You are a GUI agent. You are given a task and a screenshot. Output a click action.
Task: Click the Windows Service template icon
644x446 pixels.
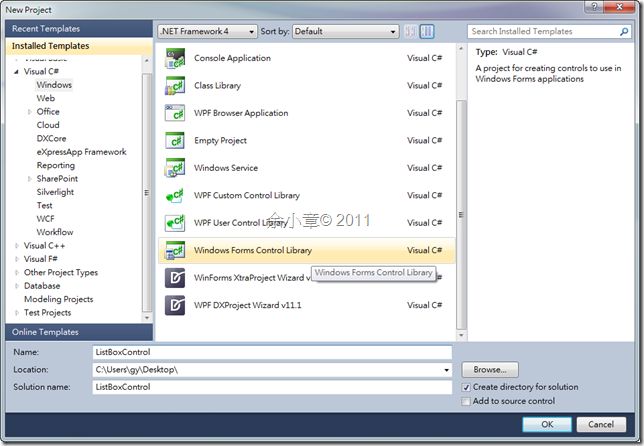(x=175, y=168)
